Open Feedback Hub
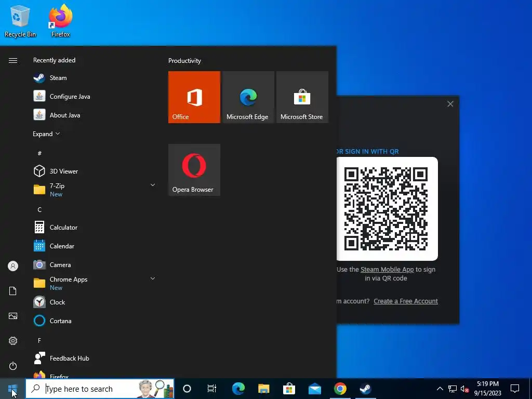This screenshot has height=399, width=532. tap(95, 358)
